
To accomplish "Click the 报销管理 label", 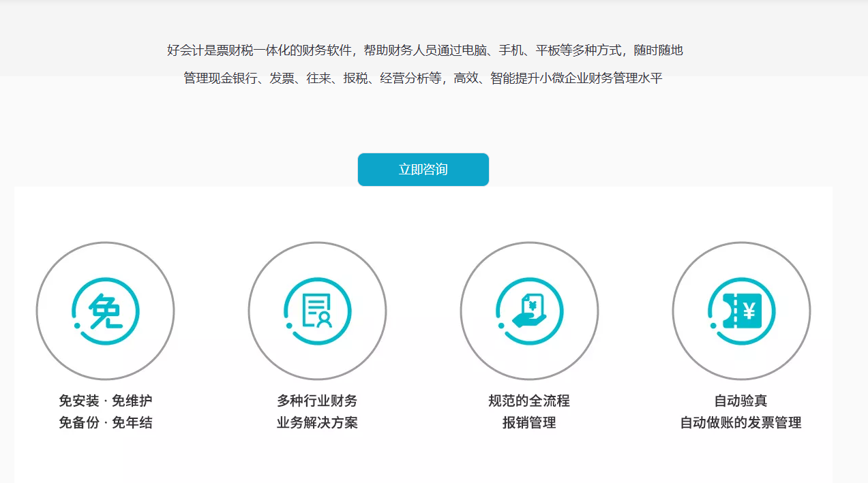I will (x=529, y=423).
